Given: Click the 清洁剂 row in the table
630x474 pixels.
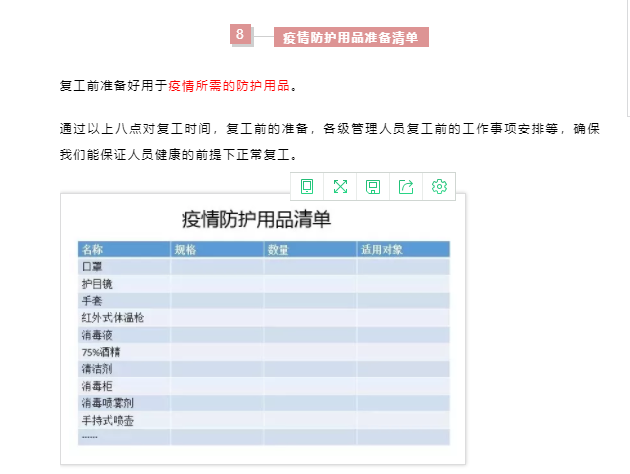Looking at the screenshot, I should tap(264, 369).
